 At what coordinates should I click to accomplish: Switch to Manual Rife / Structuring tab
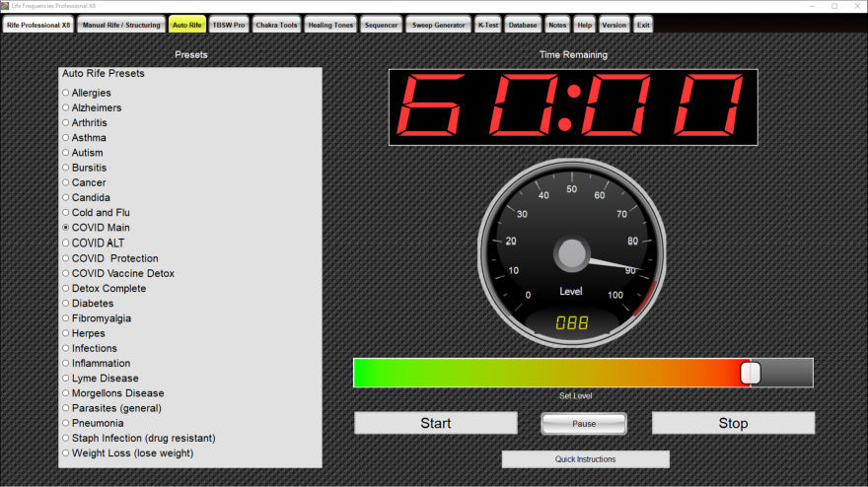pos(121,25)
